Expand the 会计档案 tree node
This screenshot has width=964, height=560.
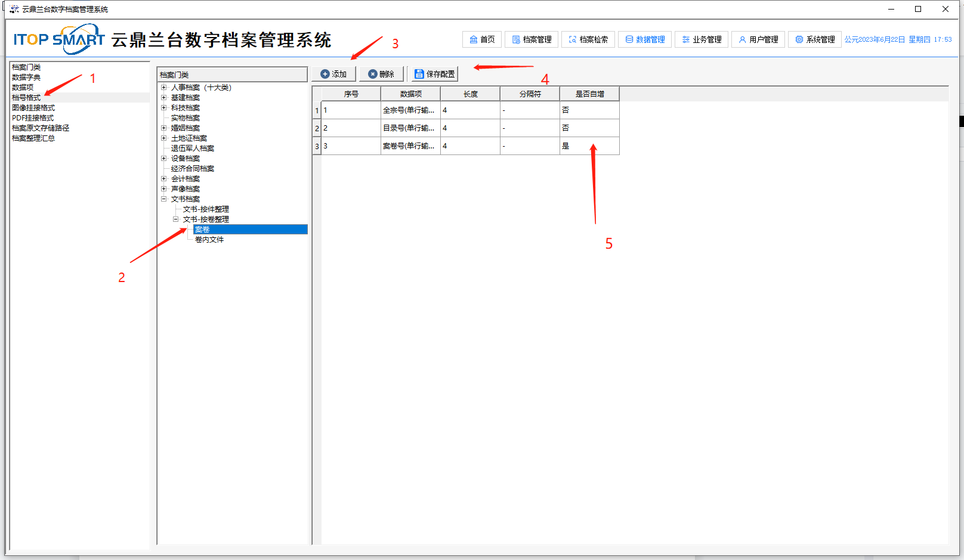click(163, 179)
